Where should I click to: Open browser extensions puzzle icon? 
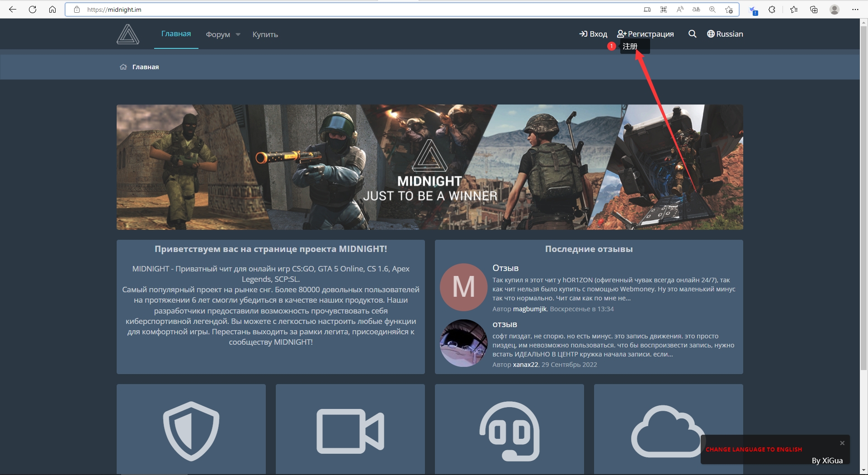click(772, 9)
